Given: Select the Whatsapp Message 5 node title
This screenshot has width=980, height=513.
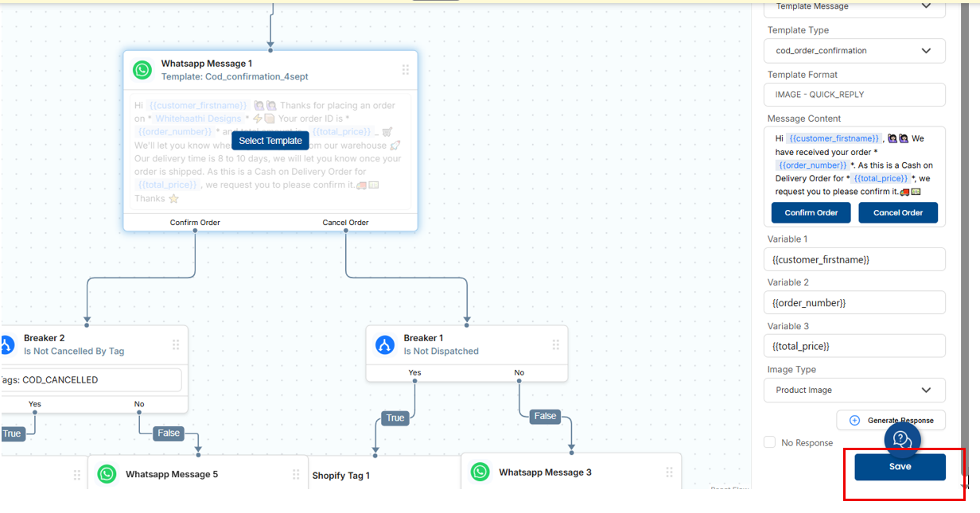Looking at the screenshot, I should [x=172, y=475].
